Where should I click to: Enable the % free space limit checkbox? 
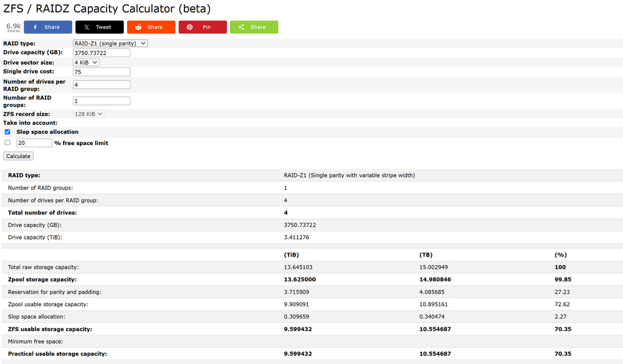pyautogui.click(x=7, y=142)
